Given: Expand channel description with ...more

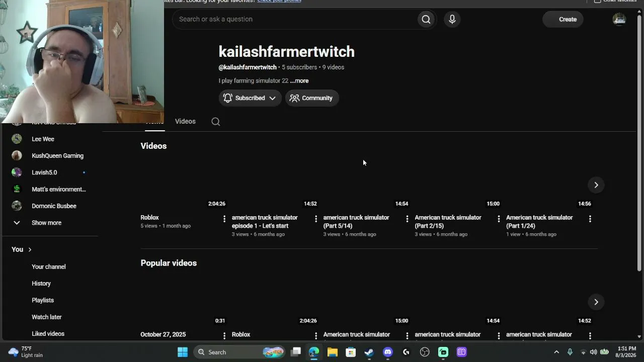Looking at the screenshot, I should (x=299, y=80).
